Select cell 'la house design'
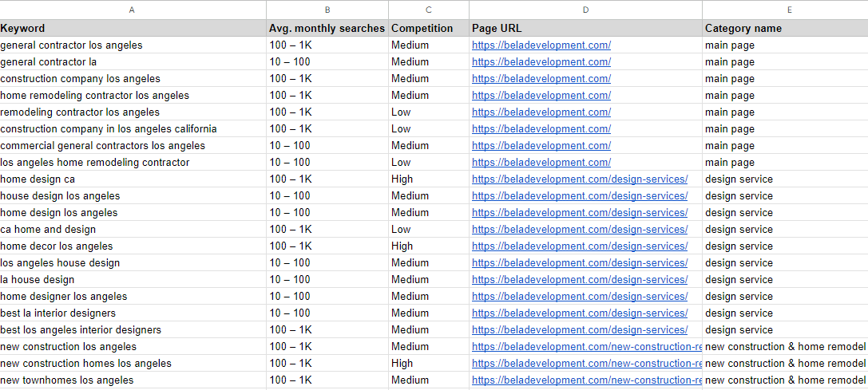This screenshot has width=868, height=390. pyautogui.click(x=133, y=279)
